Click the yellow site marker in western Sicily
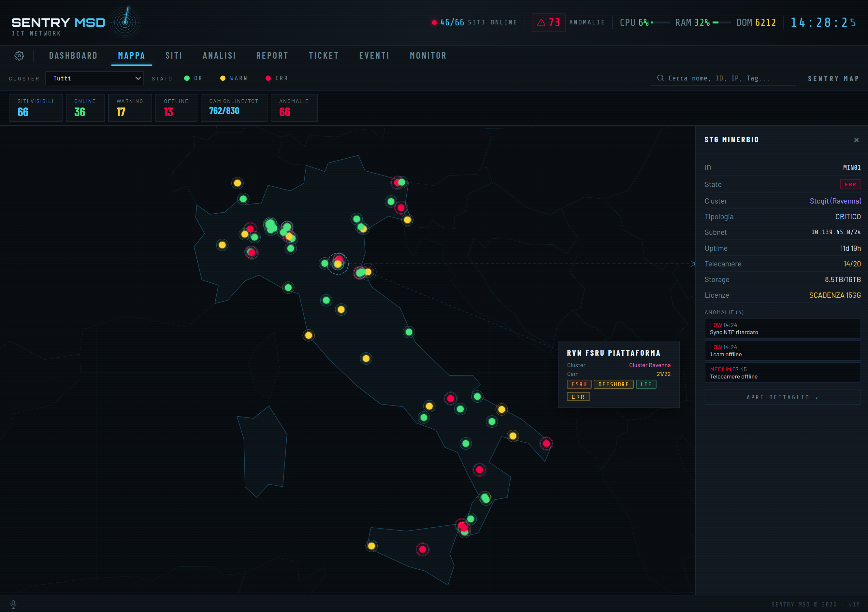Viewport: 868px width, 612px height. click(372, 546)
